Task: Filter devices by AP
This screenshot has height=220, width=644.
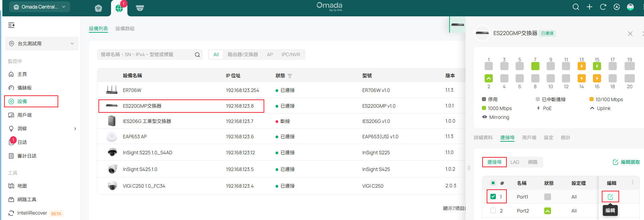Action: point(270,54)
